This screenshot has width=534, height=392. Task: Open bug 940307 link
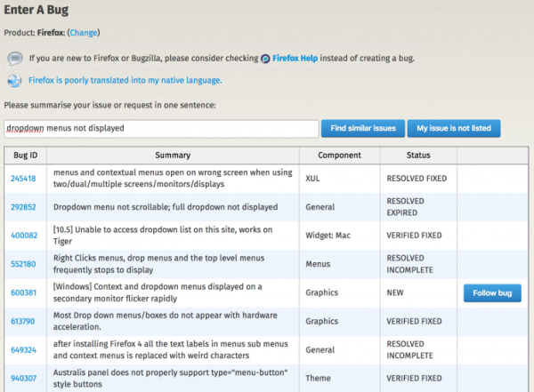23,378
